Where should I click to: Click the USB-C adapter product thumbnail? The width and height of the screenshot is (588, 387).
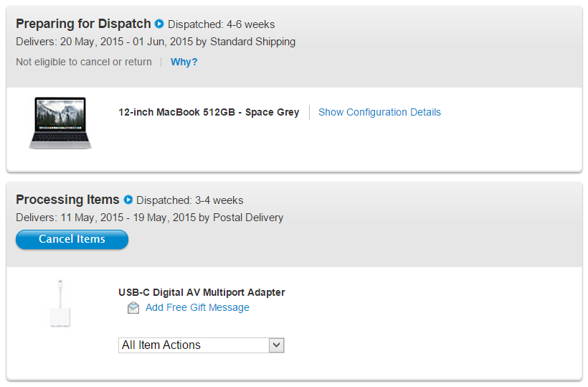click(x=60, y=303)
